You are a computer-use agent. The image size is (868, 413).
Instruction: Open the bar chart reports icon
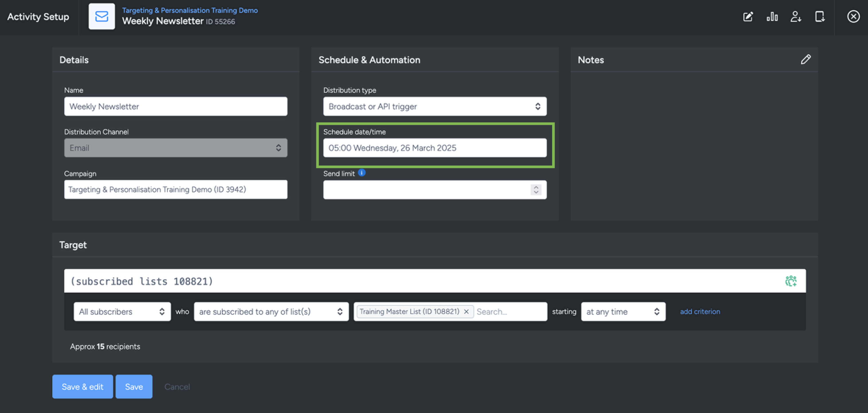click(772, 17)
